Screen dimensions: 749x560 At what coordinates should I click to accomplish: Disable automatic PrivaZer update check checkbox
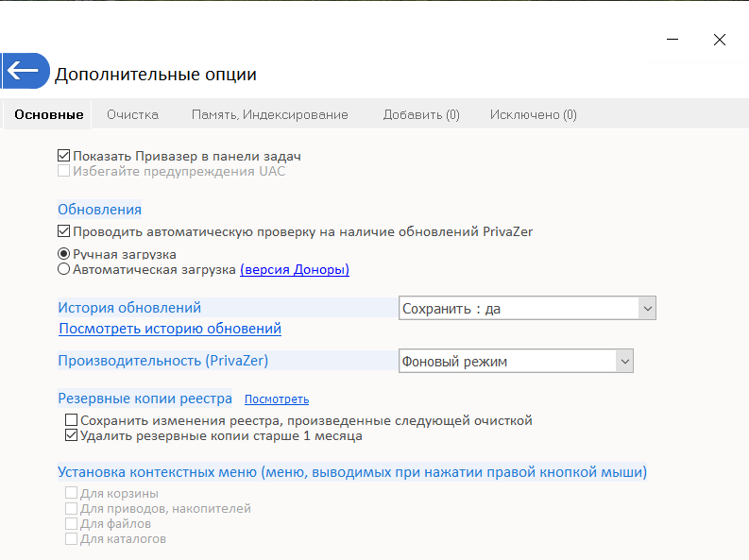click(x=64, y=230)
